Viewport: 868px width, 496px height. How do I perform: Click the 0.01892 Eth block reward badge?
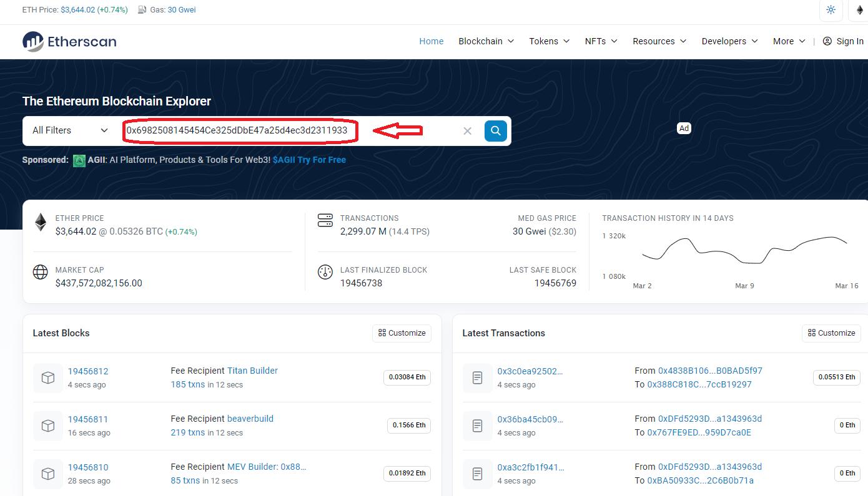point(407,474)
